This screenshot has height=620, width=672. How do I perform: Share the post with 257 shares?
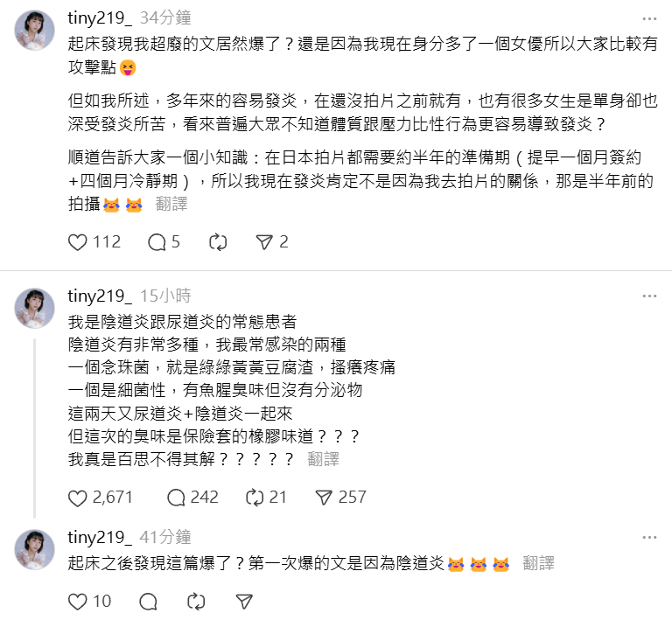click(x=324, y=498)
